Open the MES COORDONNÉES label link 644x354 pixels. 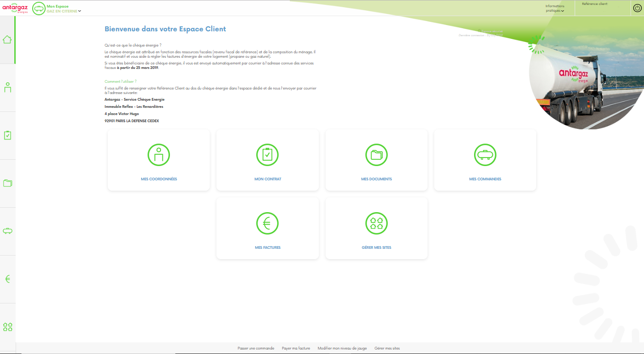159,179
